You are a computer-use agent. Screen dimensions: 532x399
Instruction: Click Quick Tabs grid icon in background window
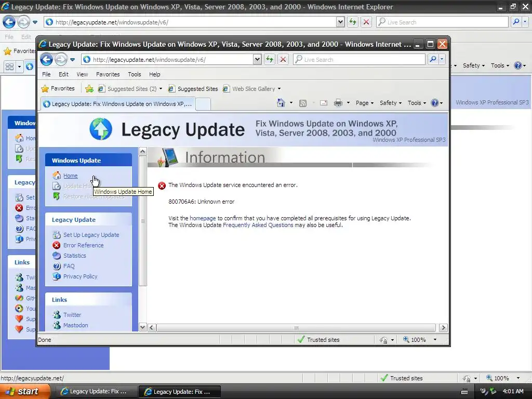click(9, 66)
